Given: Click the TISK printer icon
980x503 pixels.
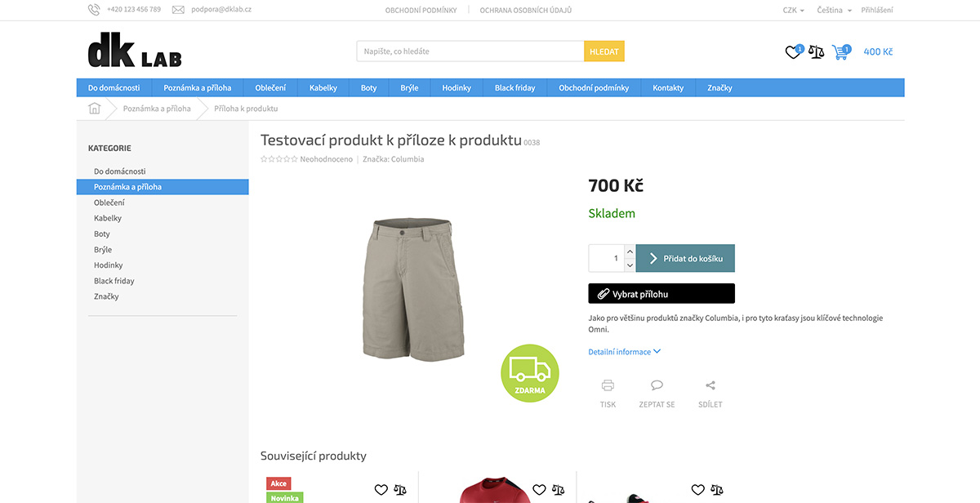Looking at the screenshot, I should coord(608,385).
